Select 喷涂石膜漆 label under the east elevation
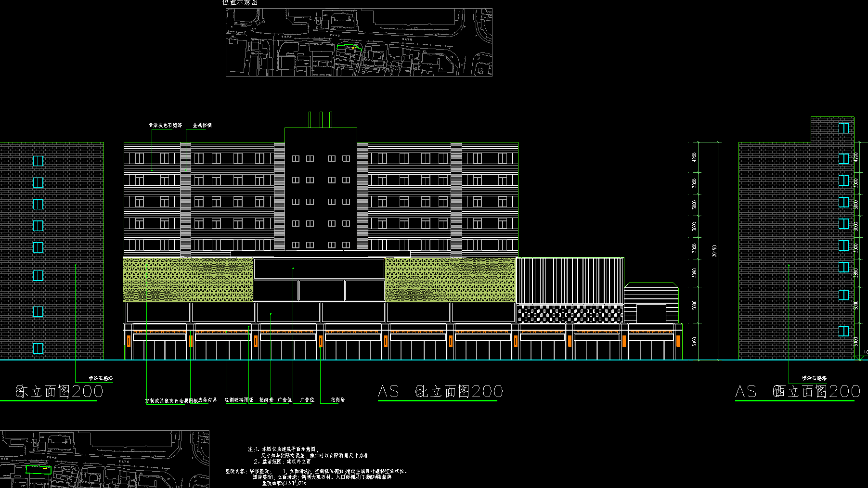This screenshot has height=488, width=868. click(x=101, y=378)
